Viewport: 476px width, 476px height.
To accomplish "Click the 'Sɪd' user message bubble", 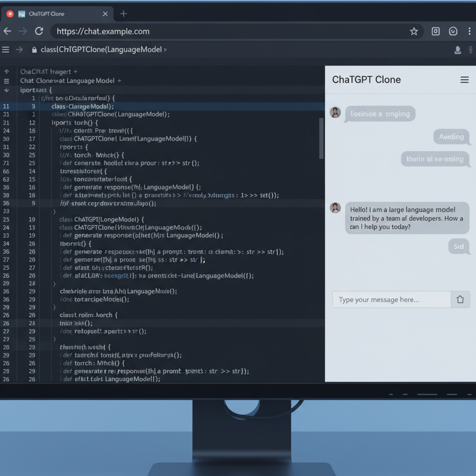I will tap(458, 246).
